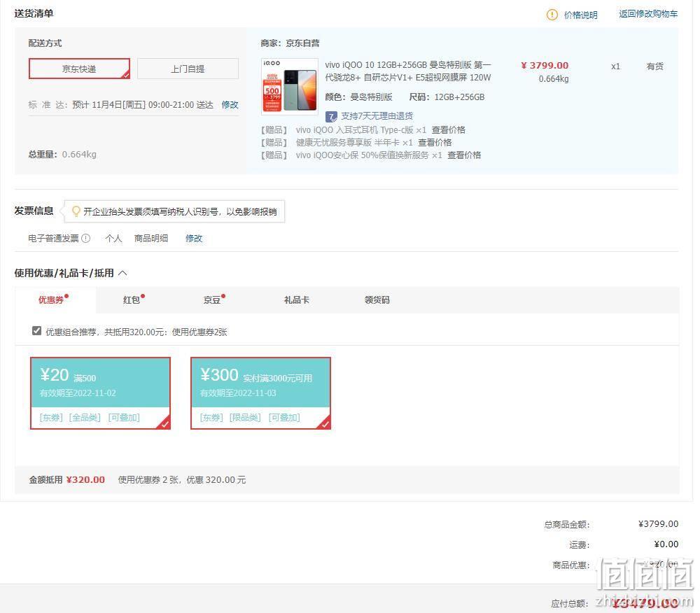Viewport: 700px width, 613px height.
Task: Click the info icon beside 电子普通发票
Action: (85, 238)
